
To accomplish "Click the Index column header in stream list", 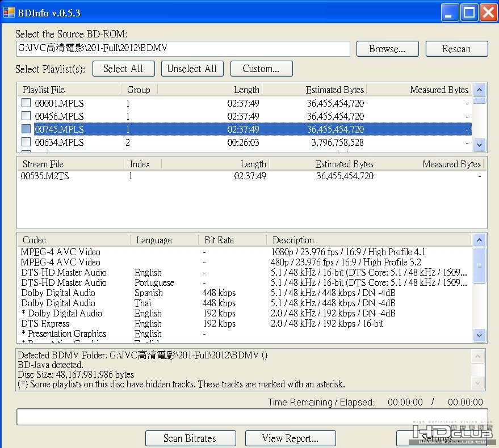I will (x=142, y=164).
